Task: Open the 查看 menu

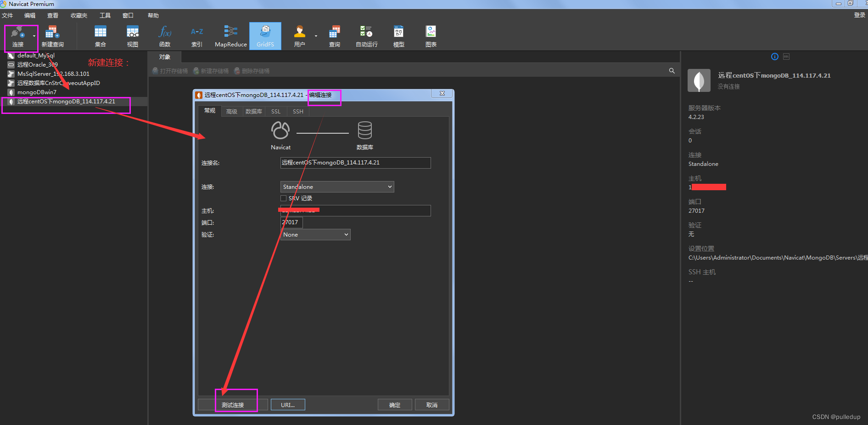Action: pyautogui.click(x=53, y=16)
